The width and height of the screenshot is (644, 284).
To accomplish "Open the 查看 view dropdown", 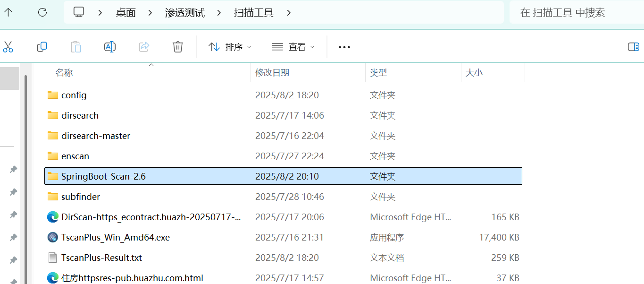I will [293, 47].
